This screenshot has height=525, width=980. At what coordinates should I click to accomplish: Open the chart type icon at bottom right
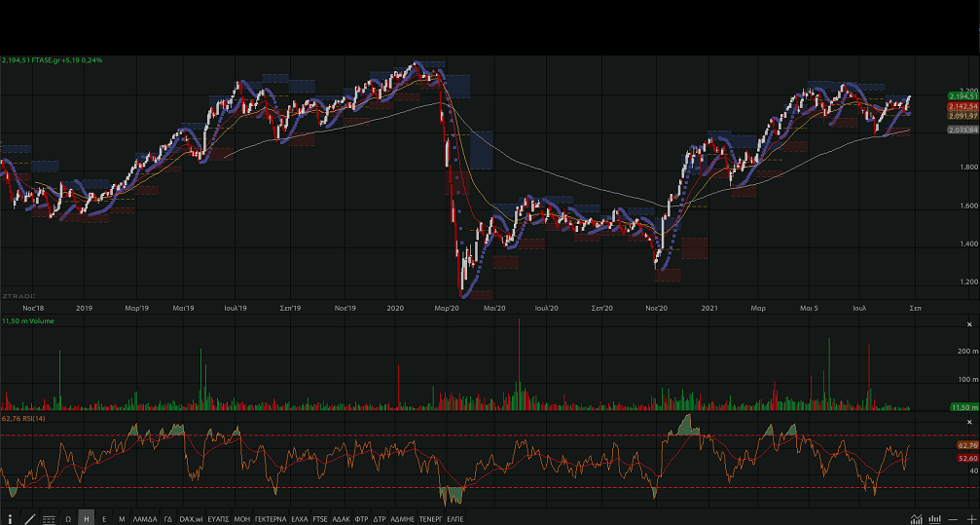point(916,518)
